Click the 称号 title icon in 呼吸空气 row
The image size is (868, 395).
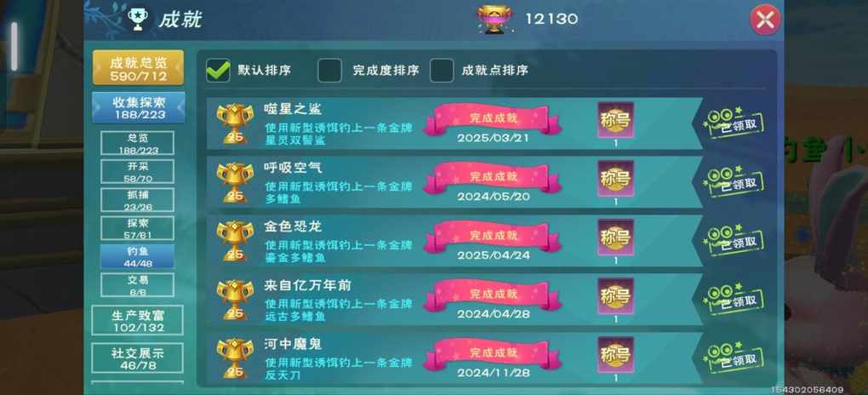click(615, 179)
